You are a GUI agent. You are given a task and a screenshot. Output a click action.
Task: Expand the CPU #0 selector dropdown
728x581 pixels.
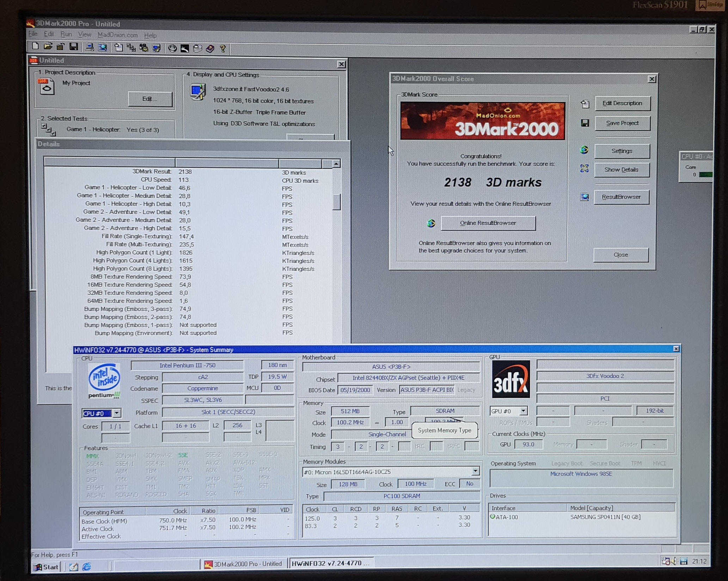point(117,413)
